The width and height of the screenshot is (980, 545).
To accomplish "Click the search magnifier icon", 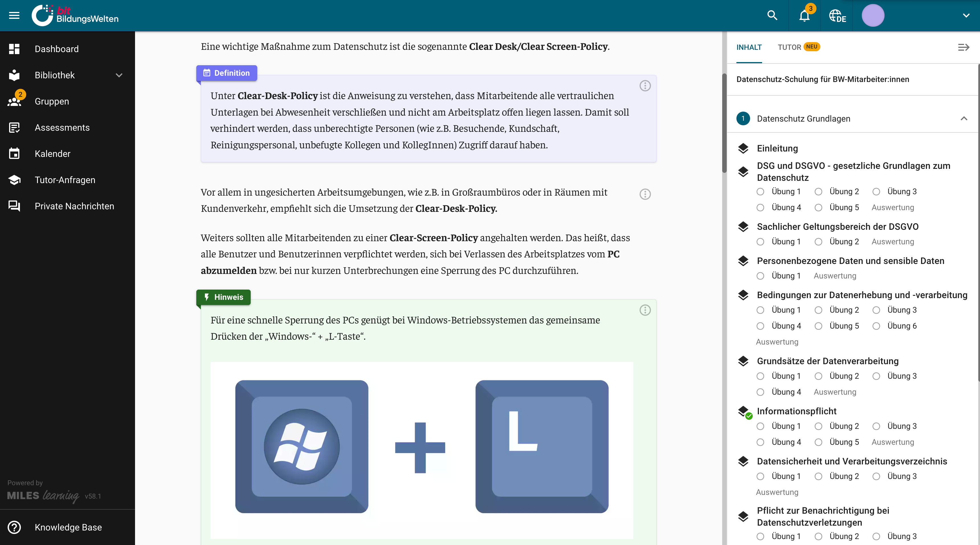I will [x=772, y=15].
